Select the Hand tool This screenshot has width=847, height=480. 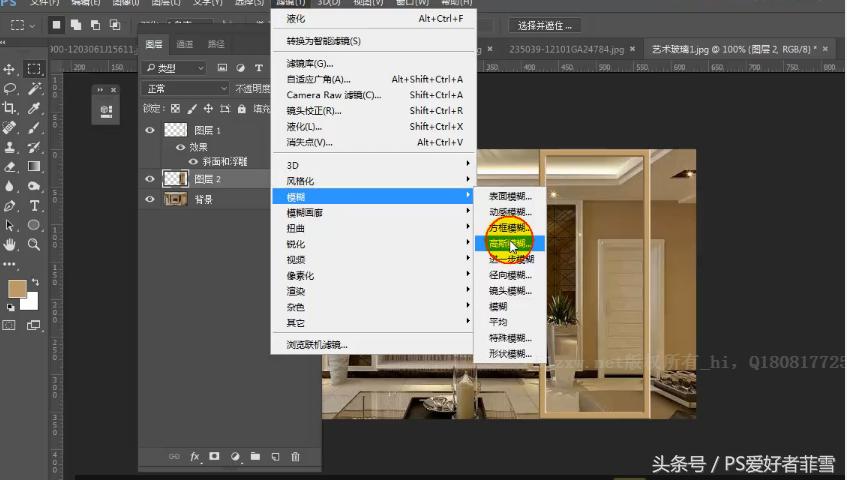(x=9, y=245)
